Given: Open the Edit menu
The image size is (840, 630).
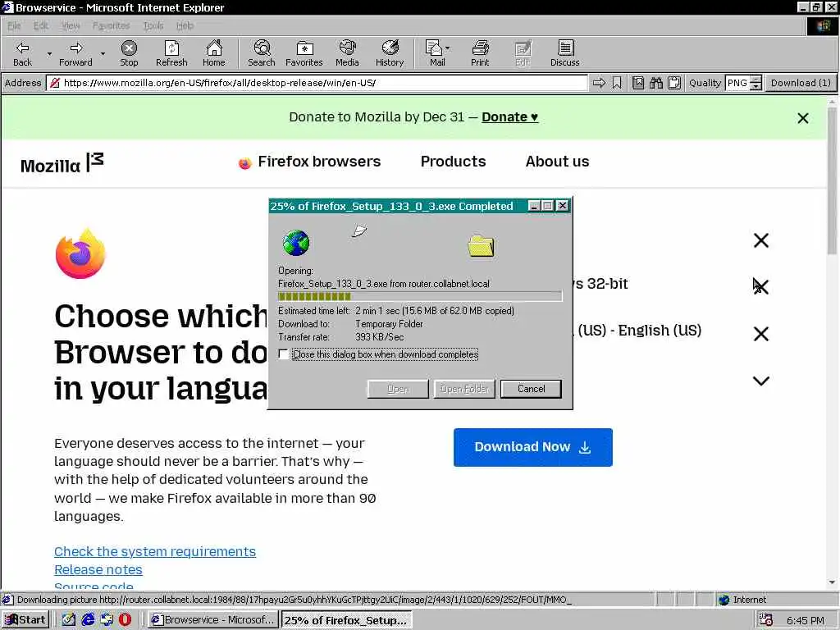Looking at the screenshot, I should (41, 25).
